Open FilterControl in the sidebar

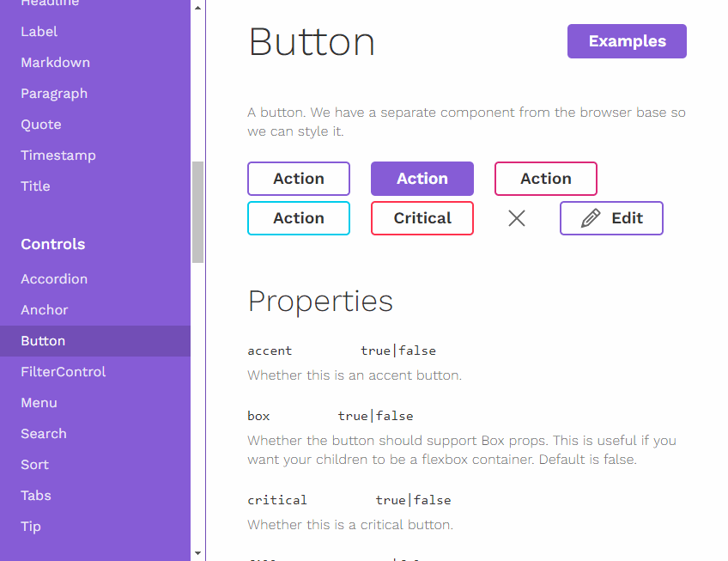tap(95, 372)
